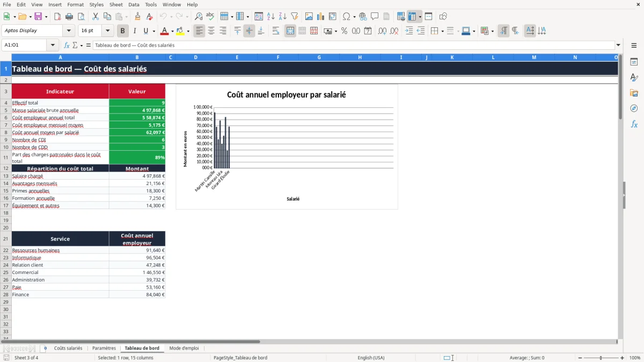Toggle Align Right

[x=223, y=31]
